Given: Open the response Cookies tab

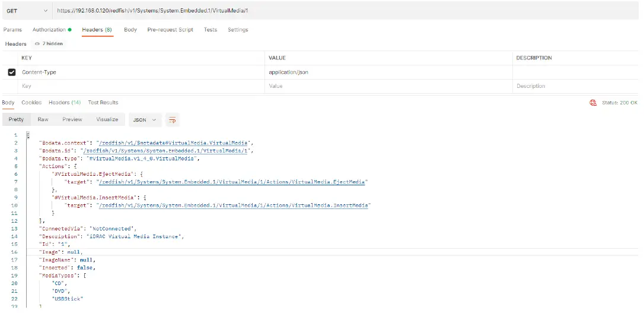Looking at the screenshot, I should [31, 102].
